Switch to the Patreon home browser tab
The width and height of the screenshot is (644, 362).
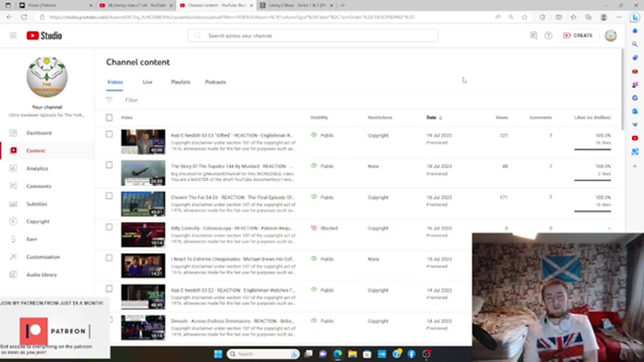(55, 5)
